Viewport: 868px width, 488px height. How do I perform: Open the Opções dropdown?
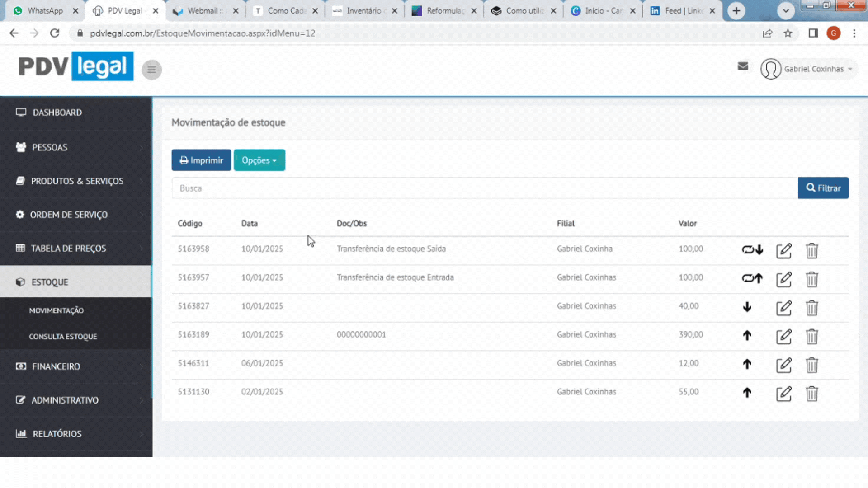click(259, 160)
